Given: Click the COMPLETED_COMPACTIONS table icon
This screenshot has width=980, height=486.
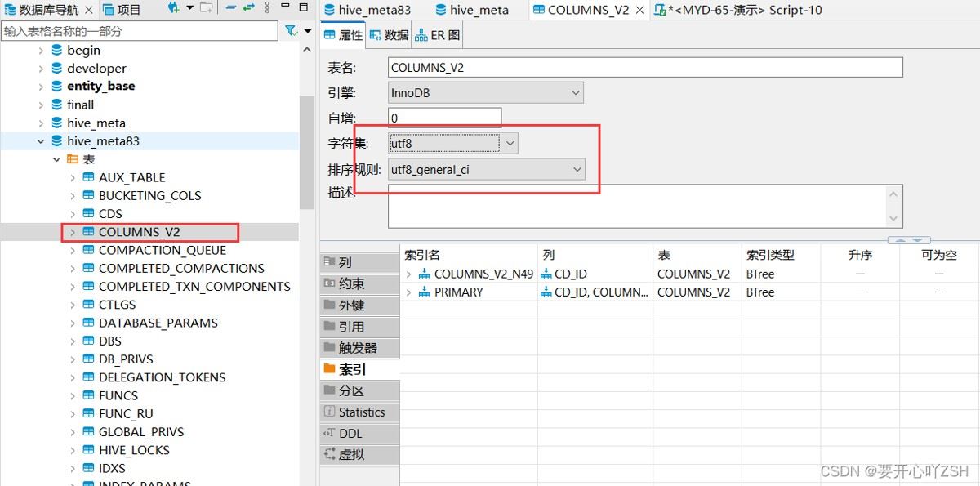Looking at the screenshot, I should [x=89, y=269].
